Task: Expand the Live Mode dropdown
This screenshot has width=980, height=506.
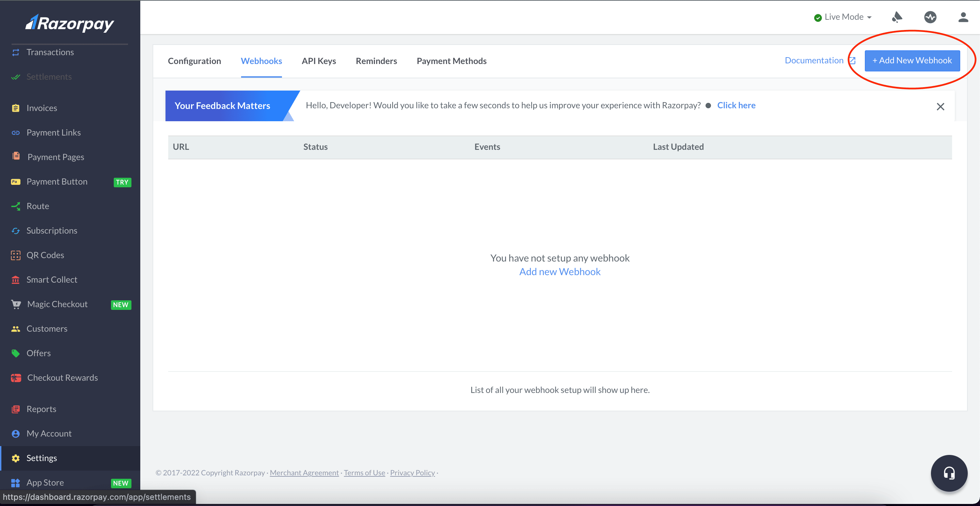Action: (843, 17)
